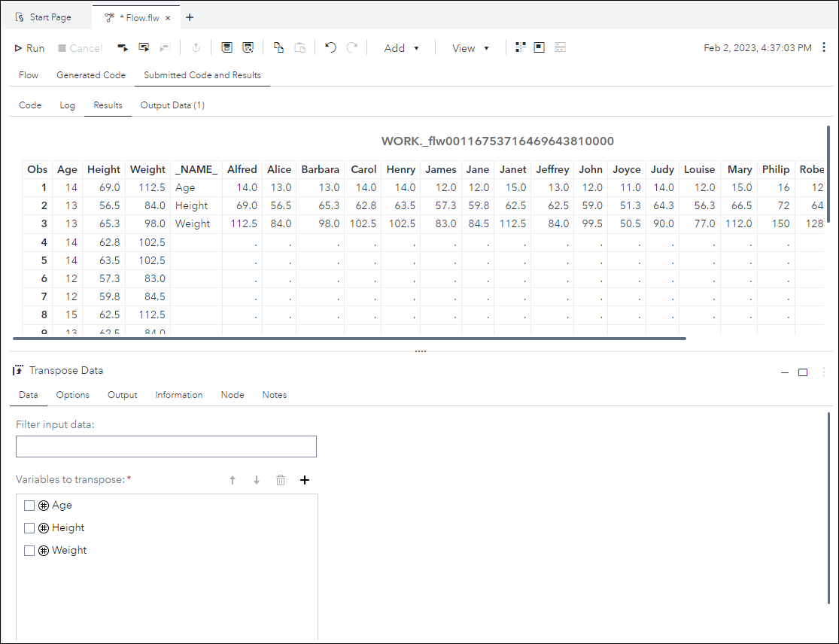Open the Output Data (1) tab
839x644 pixels.
(172, 105)
